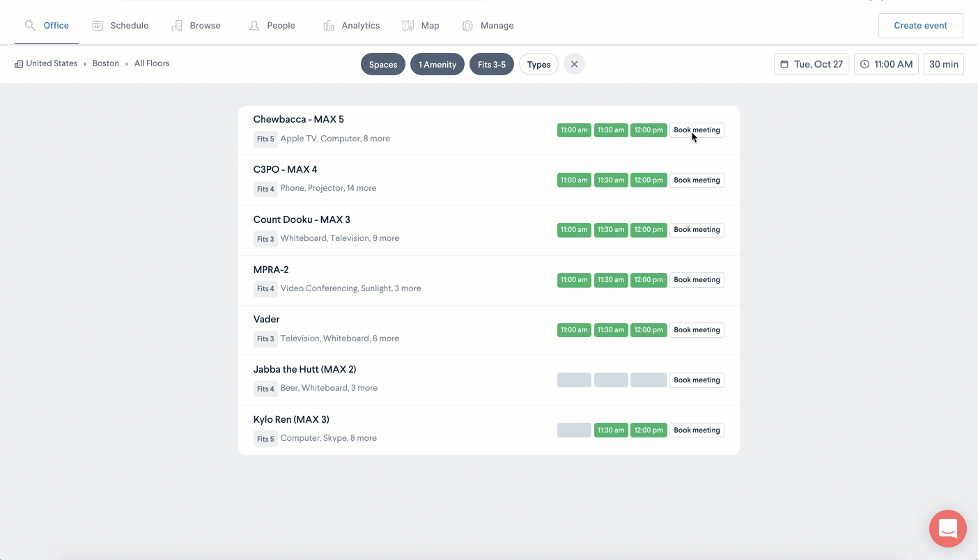Select 11:00 am slot for MPRA-2
The width and height of the screenshot is (978, 560).
(x=574, y=280)
